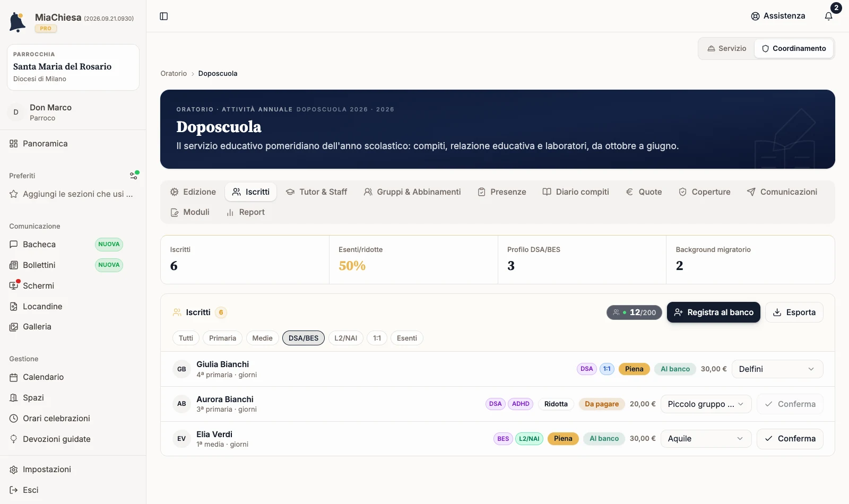Click the Background migratorio stat card

pos(750,260)
